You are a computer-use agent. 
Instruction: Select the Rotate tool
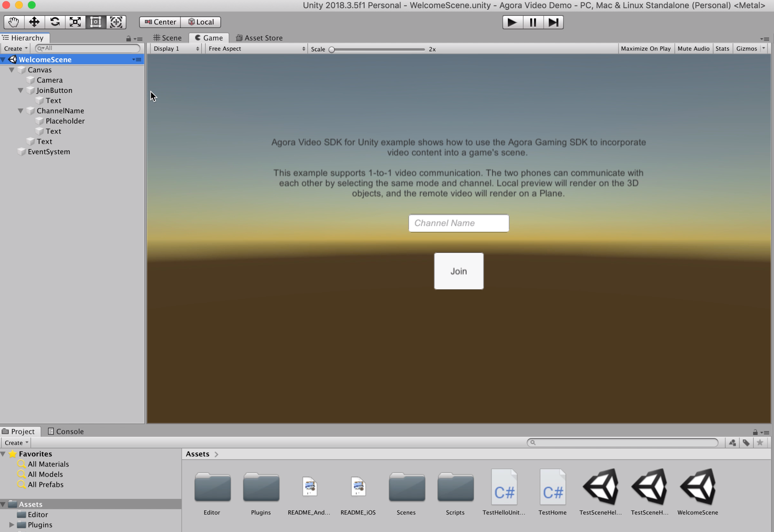55,22
